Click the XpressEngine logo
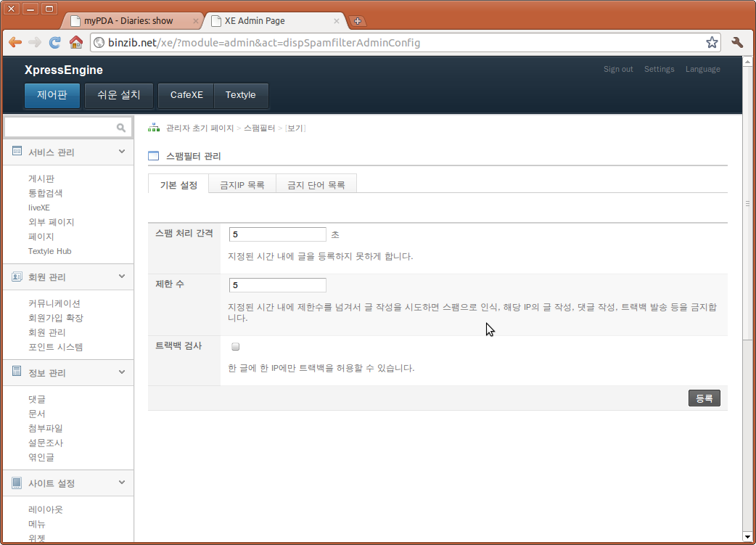The image size is (756, 545). point(64,70)
